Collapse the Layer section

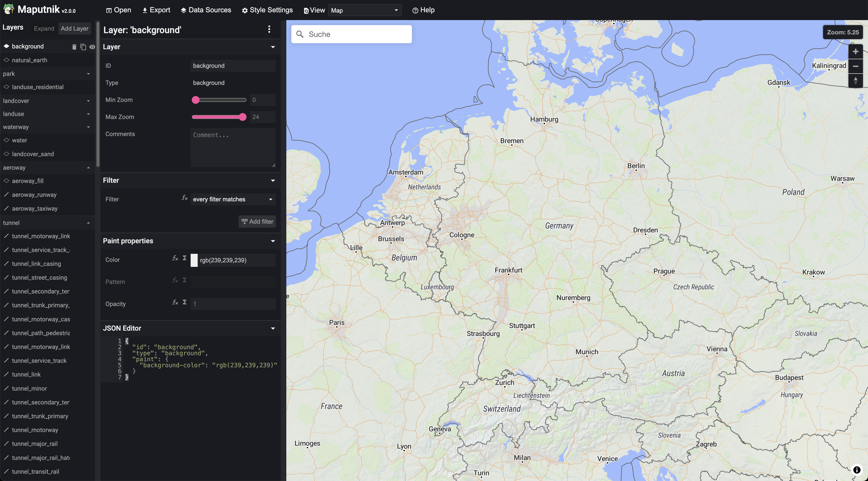tap(273, 47)
